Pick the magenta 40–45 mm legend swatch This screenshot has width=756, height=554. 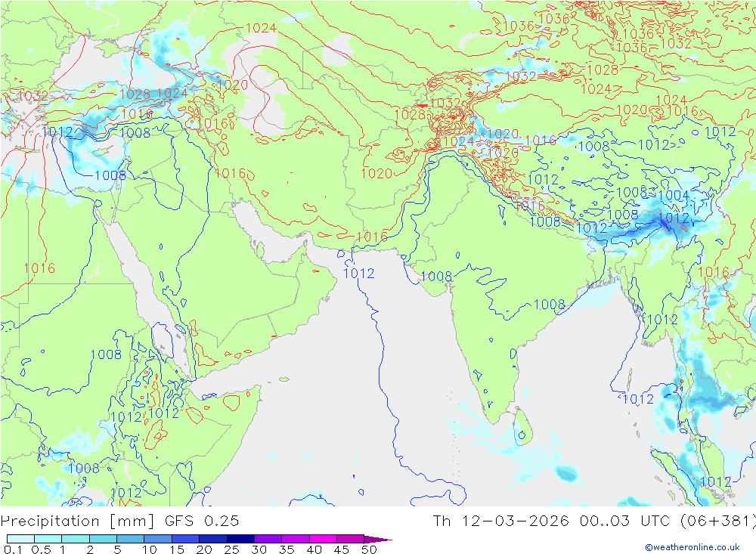pos(323,539)
